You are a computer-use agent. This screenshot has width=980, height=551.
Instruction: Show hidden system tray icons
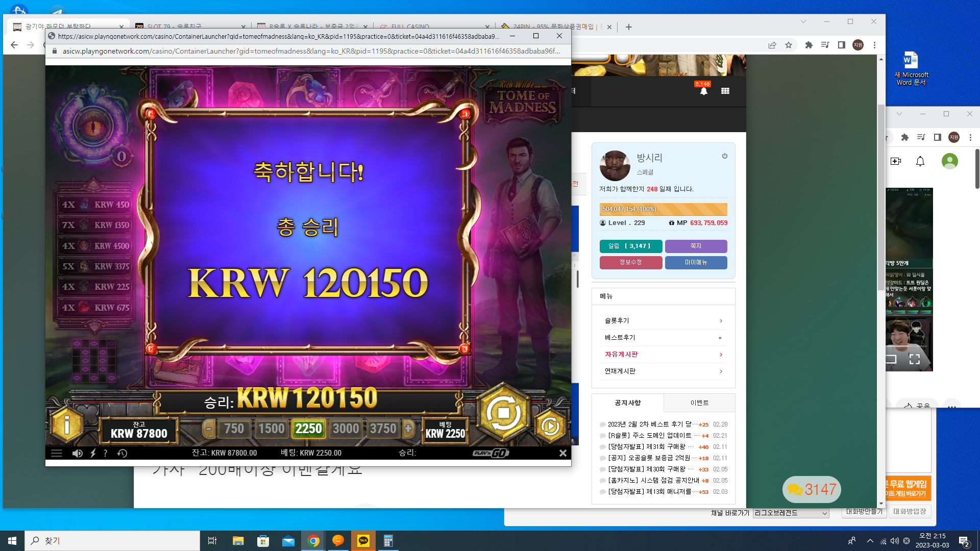click(870, 541)
